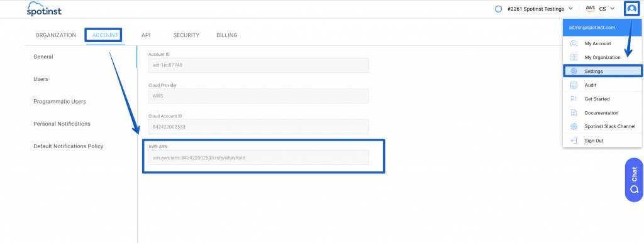Choose My Organization from user menu

(602, 57)
